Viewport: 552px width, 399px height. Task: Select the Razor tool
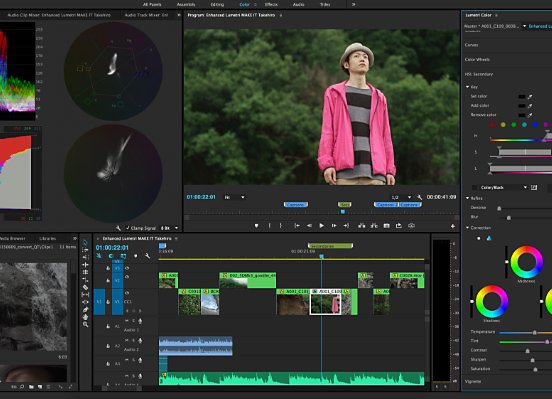[x=85, y=287]
